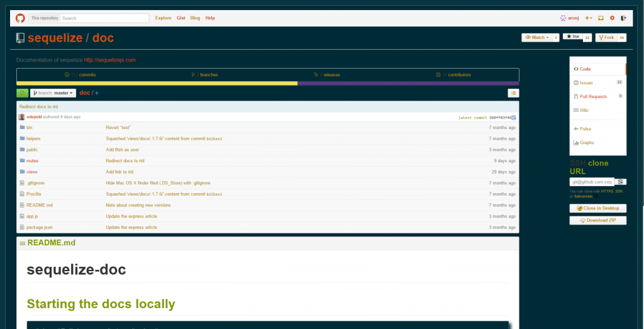This screenshot has height=329, width=644.
Task: Open watchers count 3
Action: point(556,37)
